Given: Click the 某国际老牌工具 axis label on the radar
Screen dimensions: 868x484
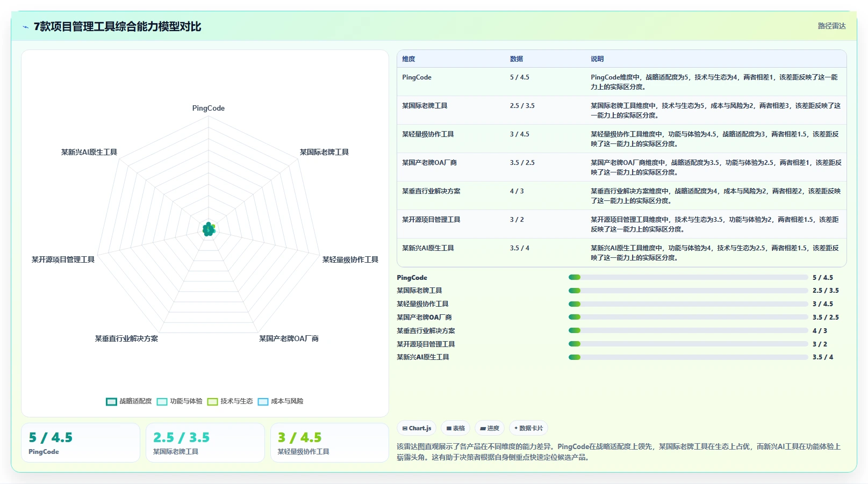Looking at the screenshot, I should point(324,152).
